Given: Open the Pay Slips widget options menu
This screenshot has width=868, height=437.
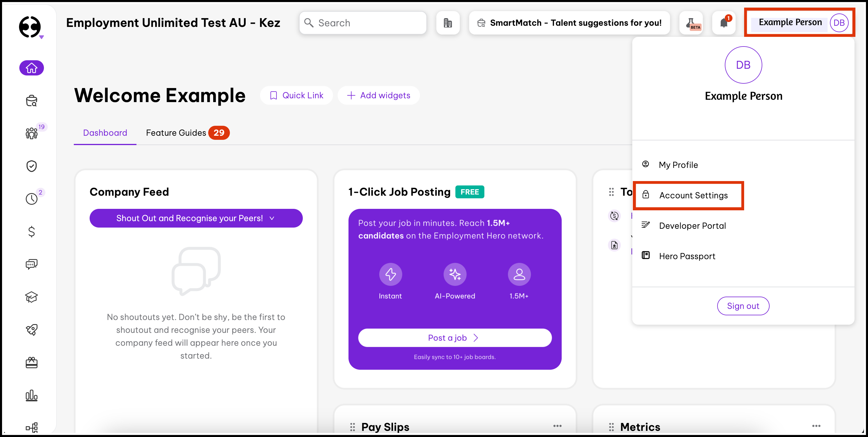Looking at the screenshot, I should point(557,426).
